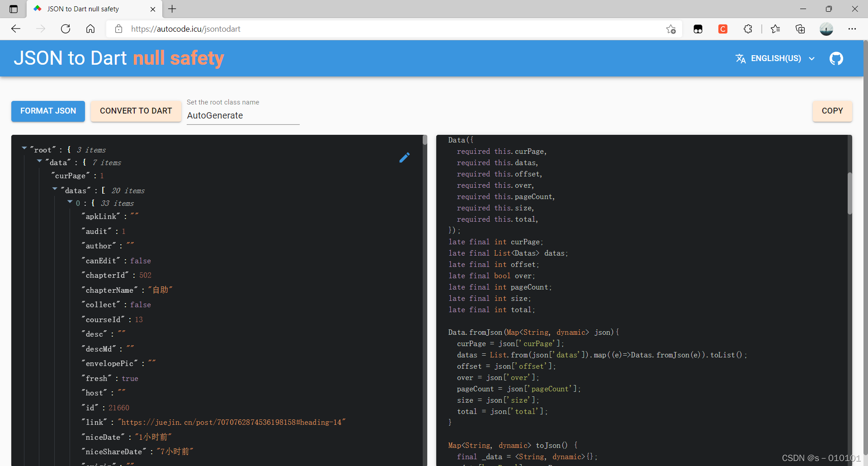Viewport: 868px width, 466px height.
Task: Click the "host" key row
Action: tap(104, 393)
